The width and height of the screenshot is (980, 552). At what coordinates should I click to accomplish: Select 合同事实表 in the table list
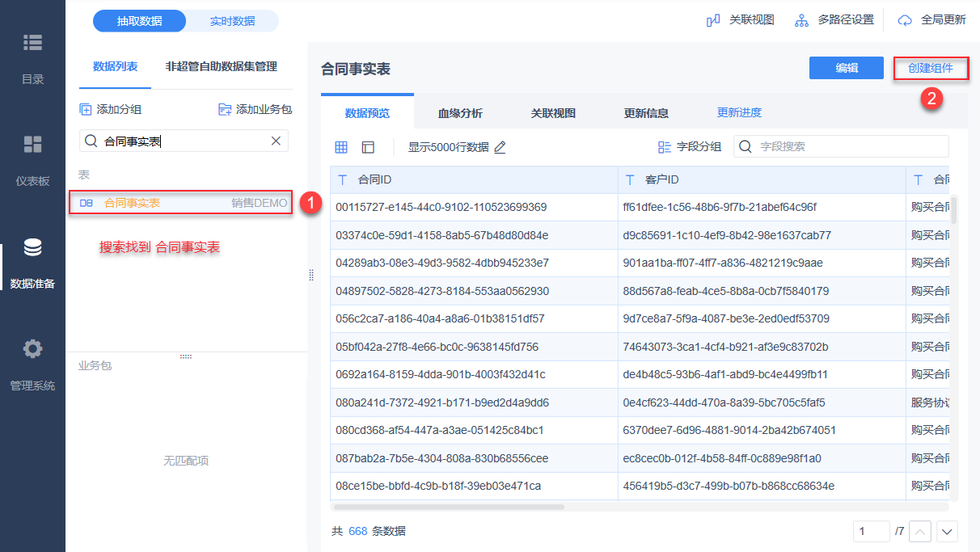point(180,203)
